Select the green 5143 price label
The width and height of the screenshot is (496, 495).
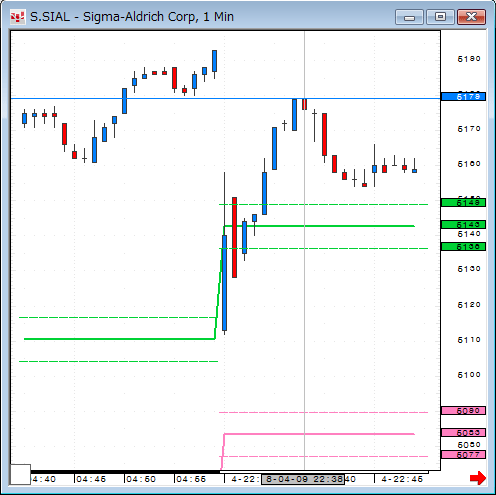tap(463, 224)
